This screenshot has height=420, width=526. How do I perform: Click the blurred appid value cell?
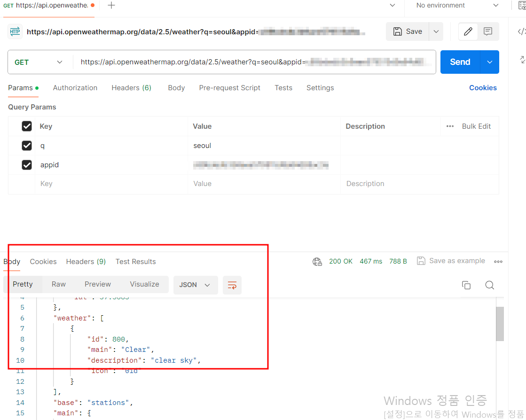click(264, 165)
